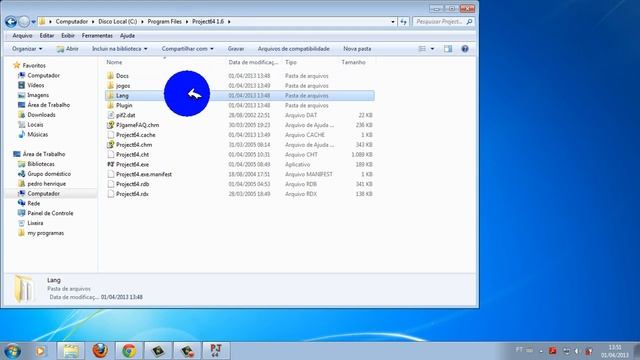Select PJgameFAQ.chm help file

tap(137, 125)
